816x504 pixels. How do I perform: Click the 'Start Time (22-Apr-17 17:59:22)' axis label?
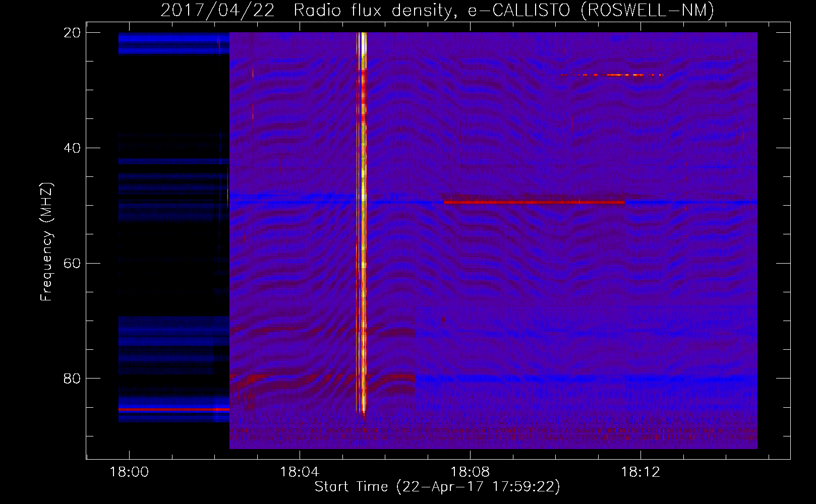pyautogui.click(x=437, y=487)
